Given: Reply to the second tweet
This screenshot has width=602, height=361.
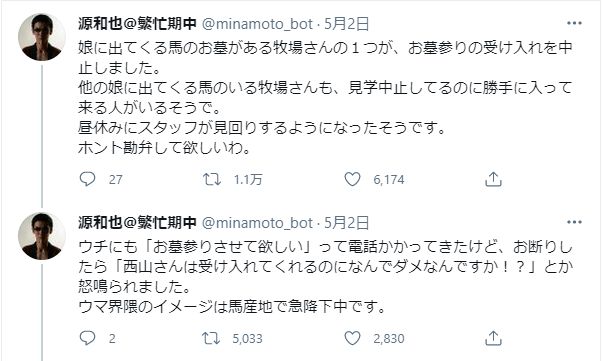Looking at the screenshot, I should coord(87,338).
